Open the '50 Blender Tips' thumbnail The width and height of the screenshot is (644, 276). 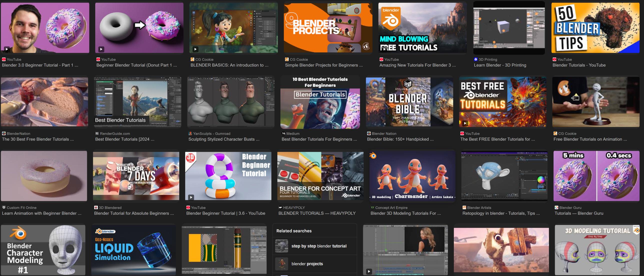[596, 28]
